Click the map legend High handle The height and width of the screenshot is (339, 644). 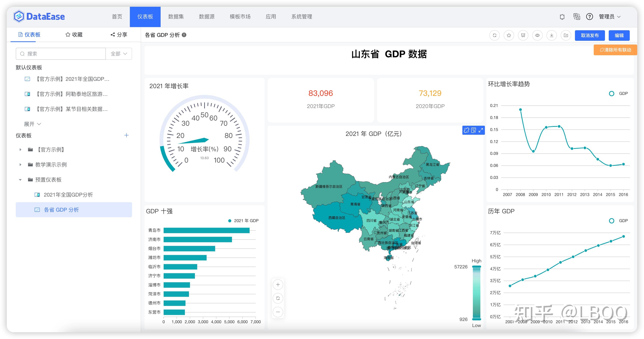click(476, 266)
